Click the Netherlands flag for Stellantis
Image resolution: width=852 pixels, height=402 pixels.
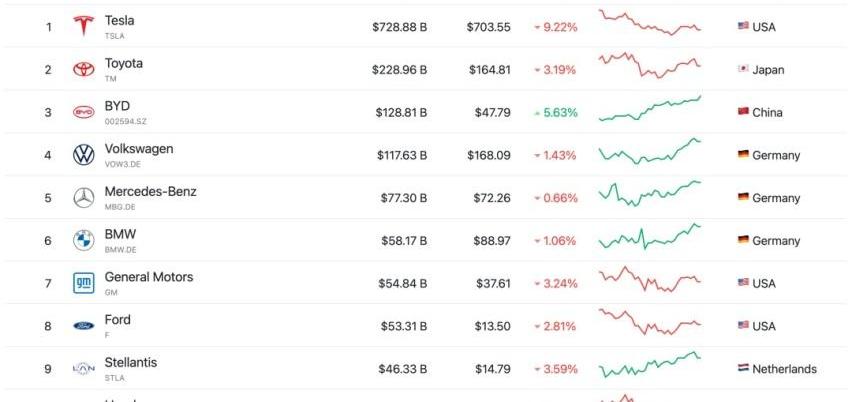coord(743,368)
